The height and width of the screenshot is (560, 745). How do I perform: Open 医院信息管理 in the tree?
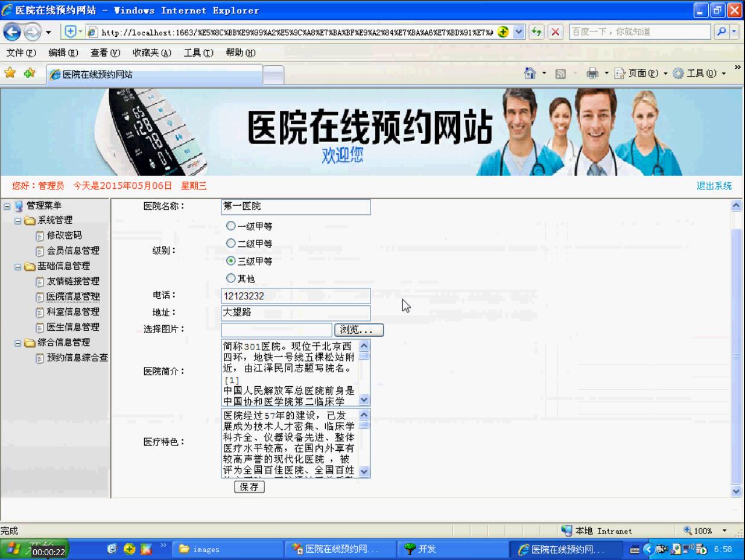73,297
